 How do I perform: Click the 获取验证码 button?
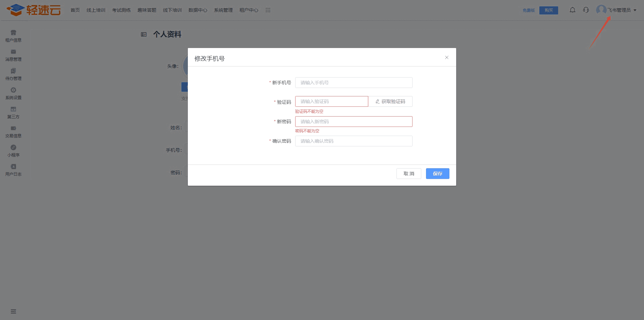pos(390,101)
